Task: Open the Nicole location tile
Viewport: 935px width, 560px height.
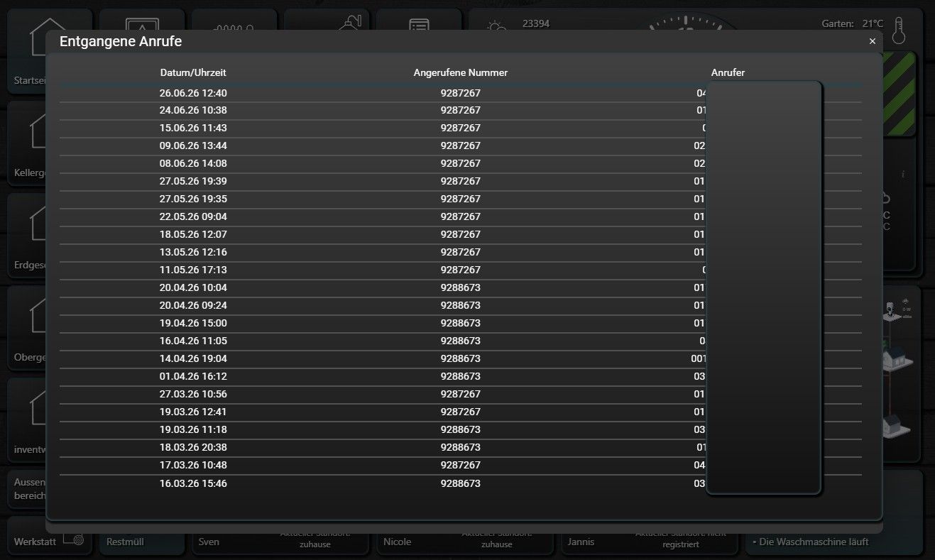Action: (x=465, y=540)
